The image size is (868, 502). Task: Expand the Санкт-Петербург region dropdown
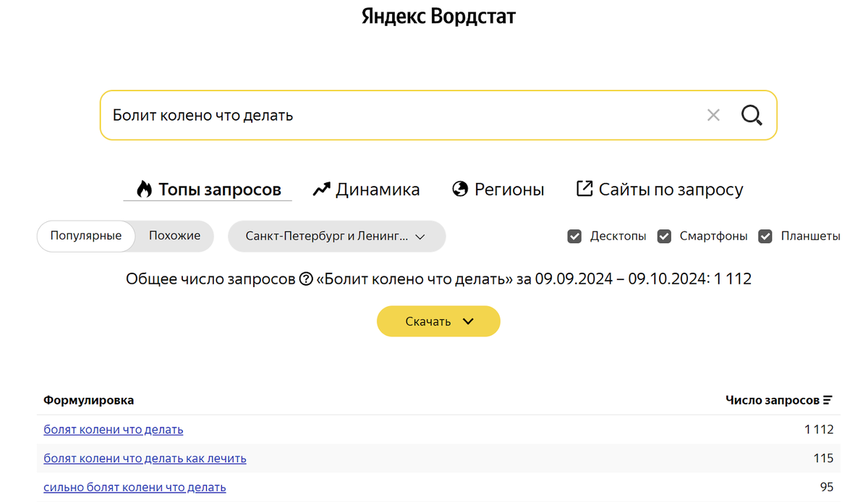pos(336,236)
